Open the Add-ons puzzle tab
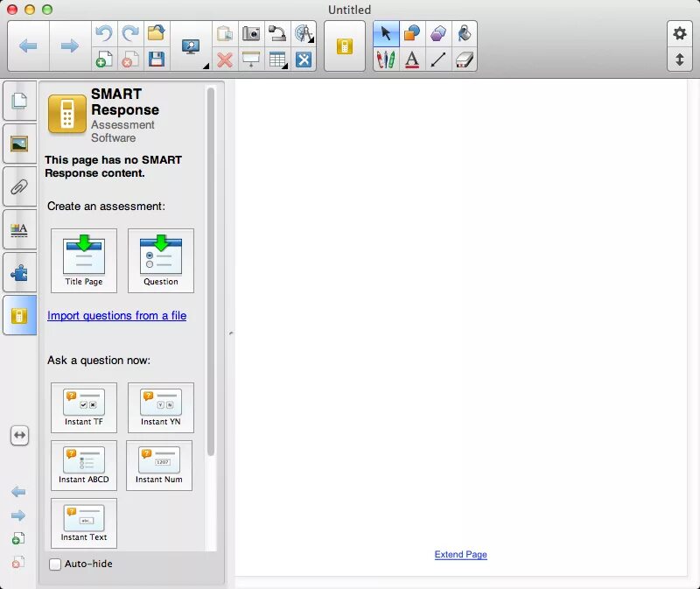 tap(19, 272)
